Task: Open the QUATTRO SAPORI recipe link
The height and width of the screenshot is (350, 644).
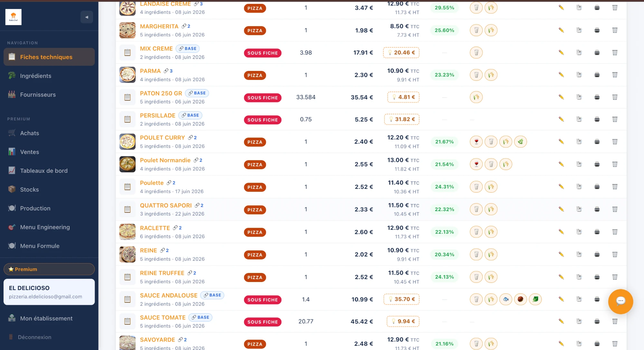Action: (x=166, y=205)
